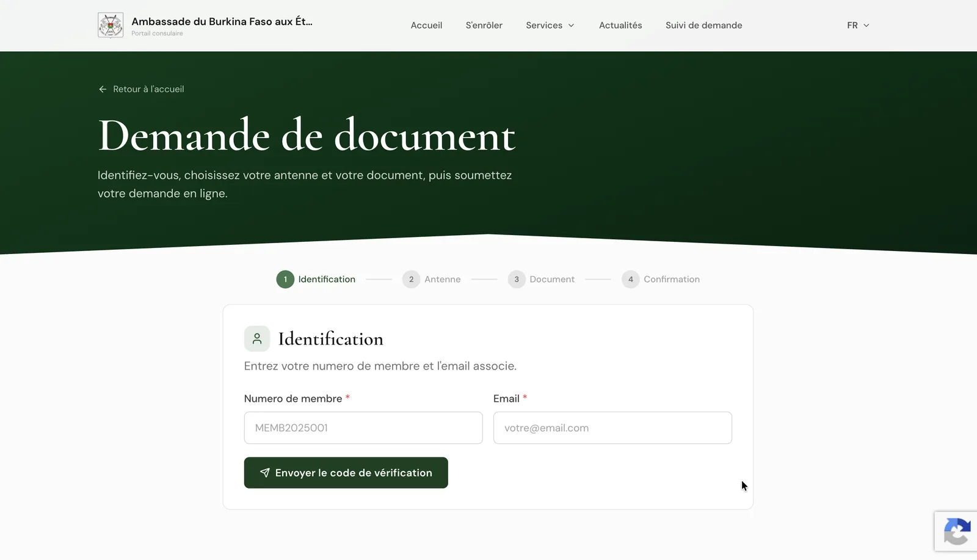Click the Demande de document heading
The width and height of the screenshot is (977, 560).
307,136
